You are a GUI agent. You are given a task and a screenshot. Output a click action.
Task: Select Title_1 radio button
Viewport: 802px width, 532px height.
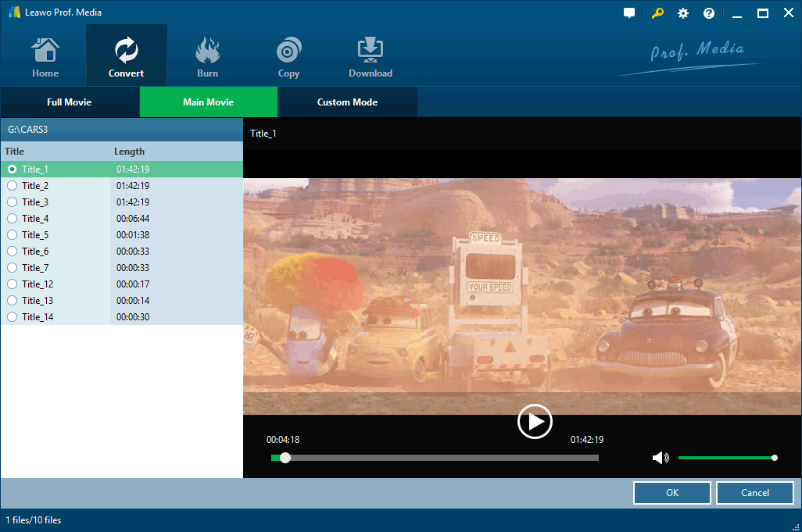[13, 170]
